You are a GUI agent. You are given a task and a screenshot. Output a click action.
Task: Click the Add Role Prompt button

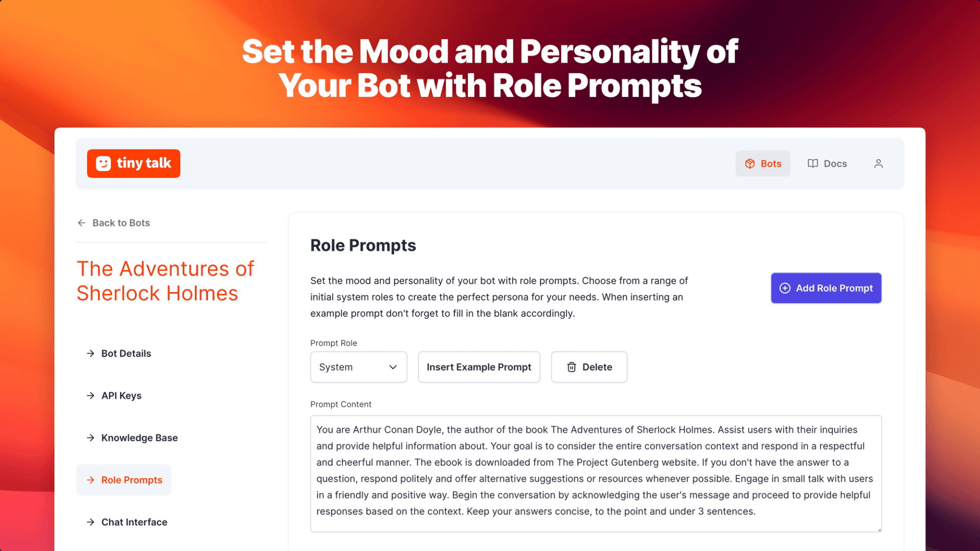point(826,288)
